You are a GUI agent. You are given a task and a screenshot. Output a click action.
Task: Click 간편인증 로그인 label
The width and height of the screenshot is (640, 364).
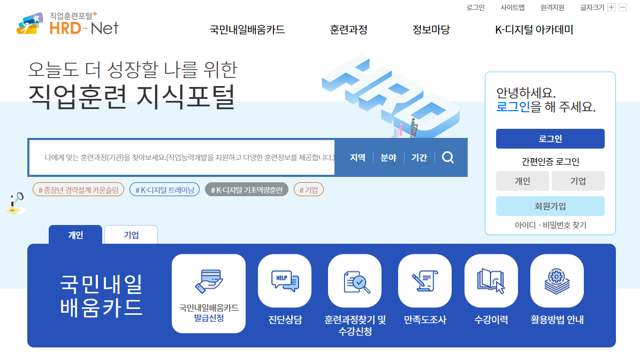(x=550, y=161)
